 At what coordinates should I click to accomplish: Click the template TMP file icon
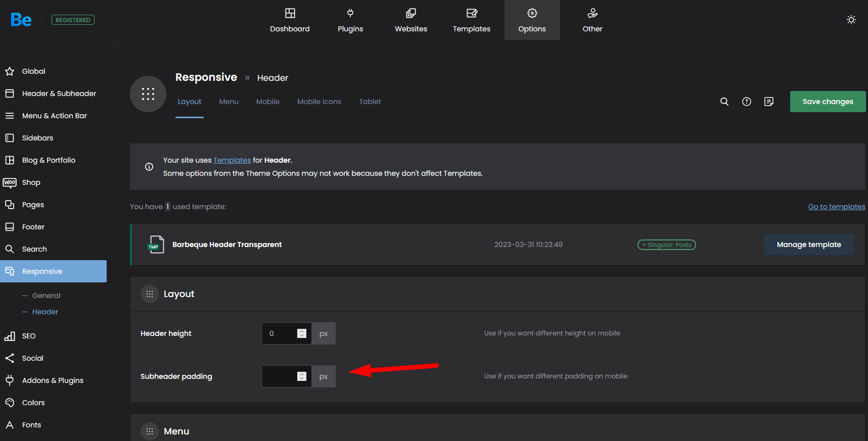[156, 244]
